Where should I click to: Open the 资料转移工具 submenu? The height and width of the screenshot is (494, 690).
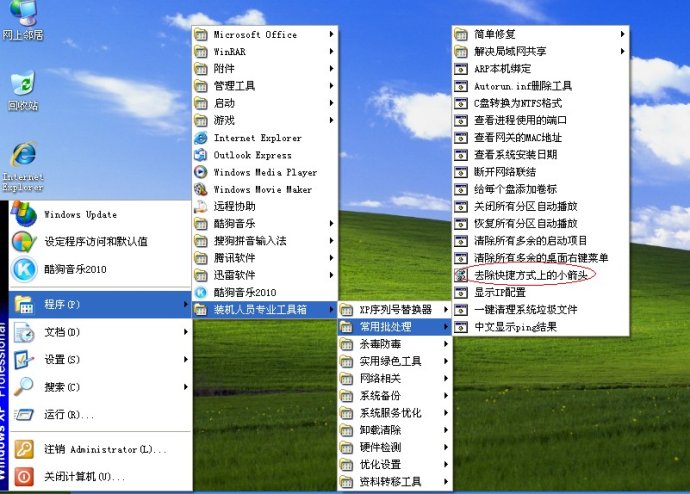coord(395,482)
